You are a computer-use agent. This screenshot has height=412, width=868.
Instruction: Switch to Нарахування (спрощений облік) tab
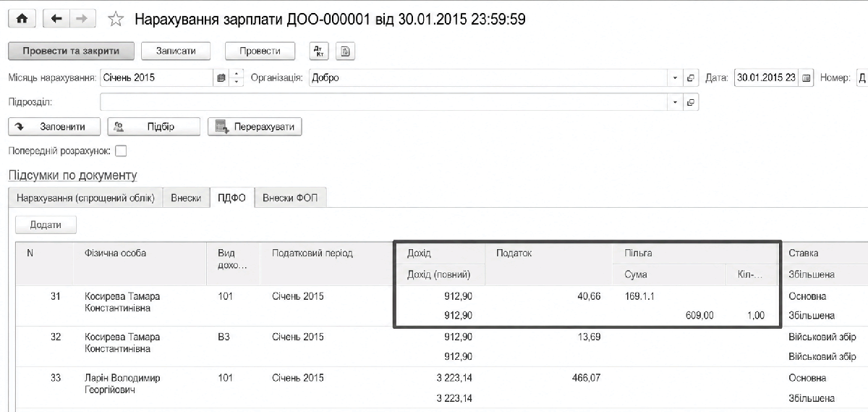point(85,198)
